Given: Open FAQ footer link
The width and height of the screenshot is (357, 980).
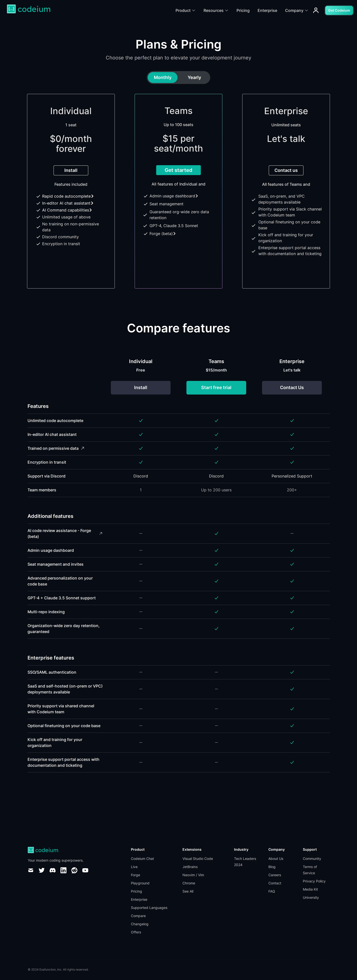Looking at the screenshot, I should 272,891.
